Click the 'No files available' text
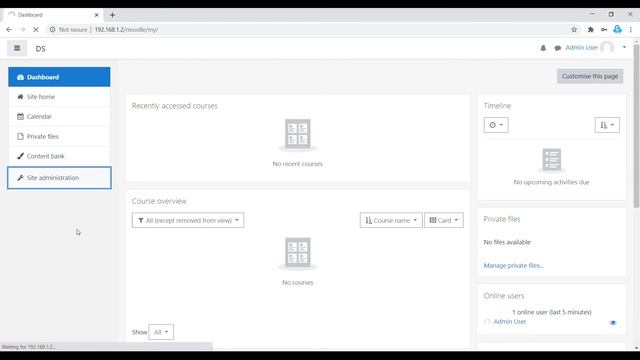This screenshot has width=640, height=360. pyautogui.click(x=507, y=242)
